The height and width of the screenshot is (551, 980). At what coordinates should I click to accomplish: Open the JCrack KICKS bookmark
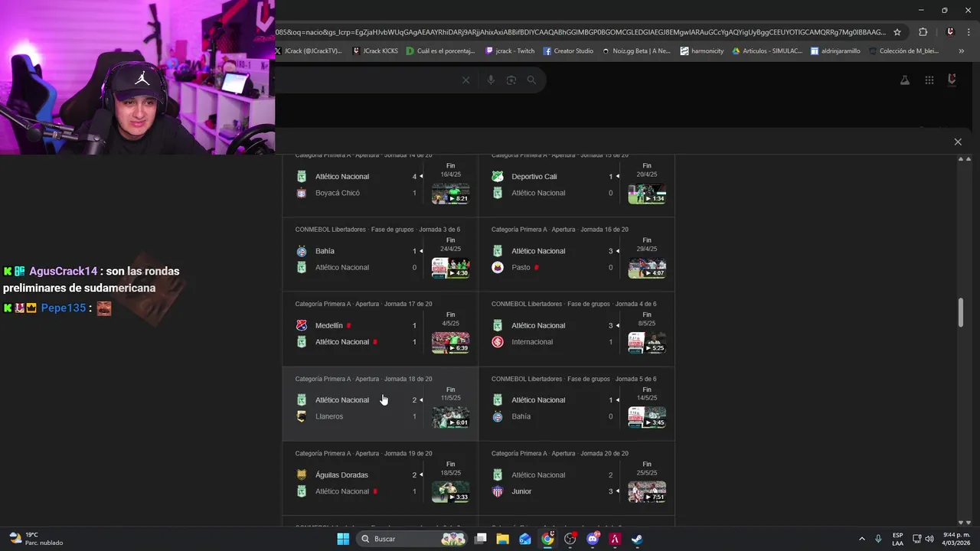[x=375, y=51]
